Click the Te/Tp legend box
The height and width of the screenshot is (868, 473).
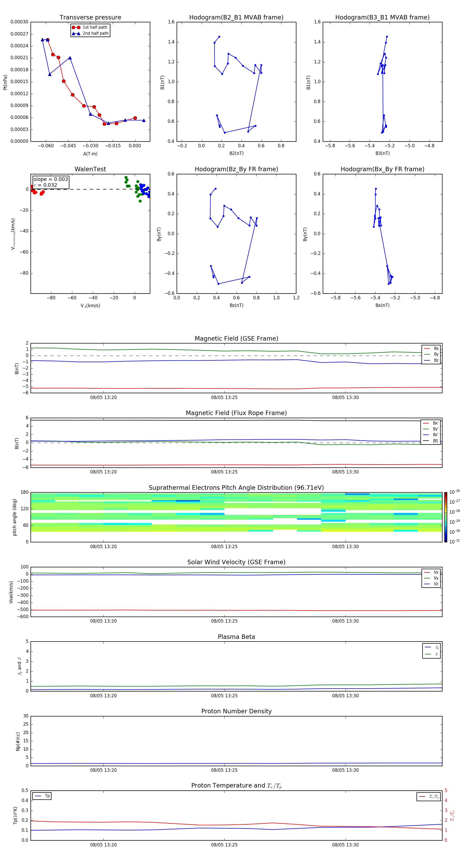click(428, 796)
